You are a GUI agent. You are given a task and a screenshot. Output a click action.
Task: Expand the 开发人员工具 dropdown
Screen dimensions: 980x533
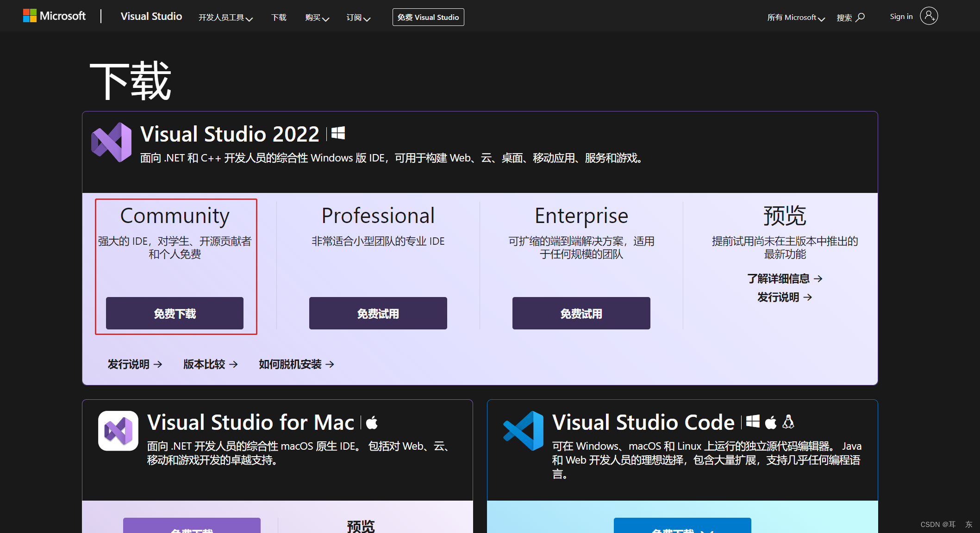point(225,17)
